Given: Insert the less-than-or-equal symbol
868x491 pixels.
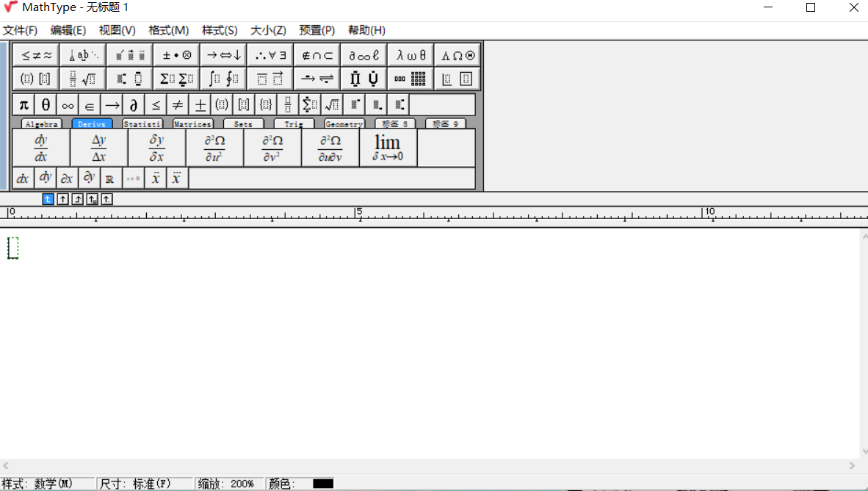Looking at the screenshot, I should point(156,104).
